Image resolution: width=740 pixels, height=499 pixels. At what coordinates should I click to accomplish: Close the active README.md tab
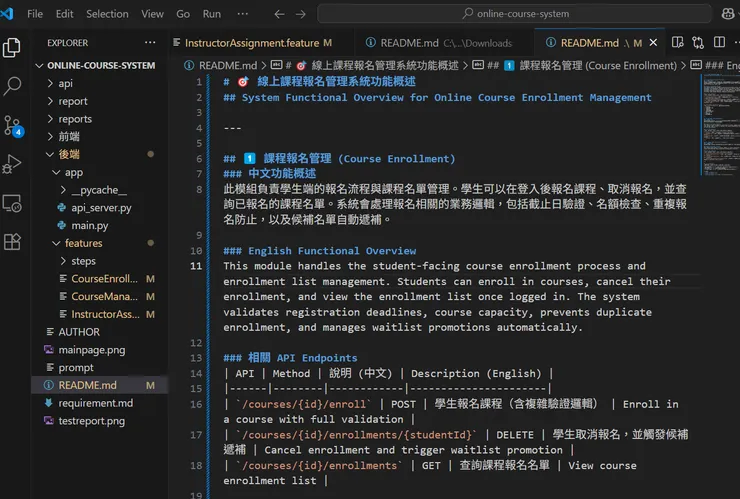pos(653,42)
